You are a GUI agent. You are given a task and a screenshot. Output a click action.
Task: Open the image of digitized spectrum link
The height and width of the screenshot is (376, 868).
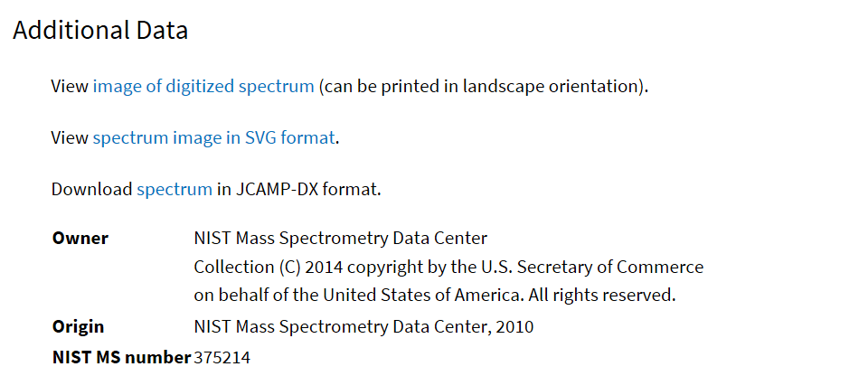point(203,87)
